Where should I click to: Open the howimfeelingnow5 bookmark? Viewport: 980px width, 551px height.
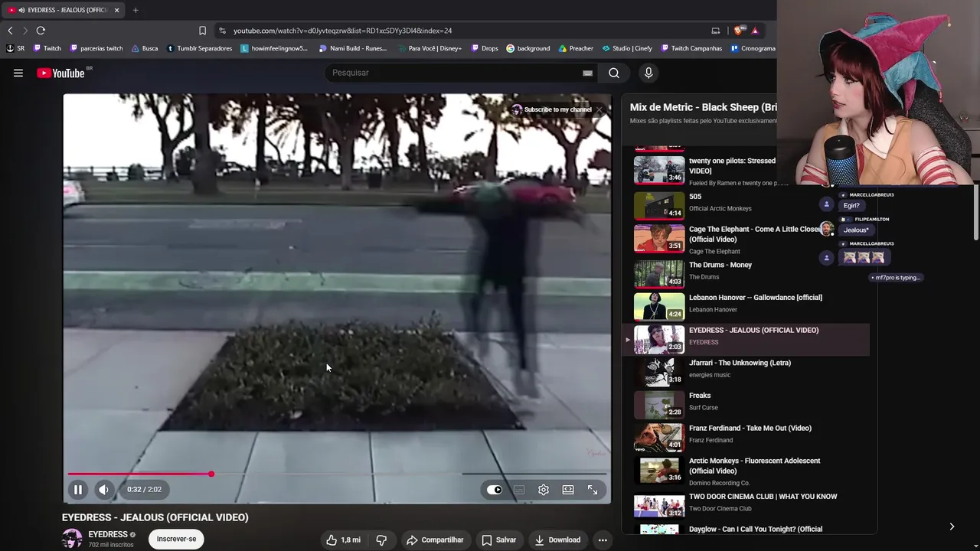[275, 48]
